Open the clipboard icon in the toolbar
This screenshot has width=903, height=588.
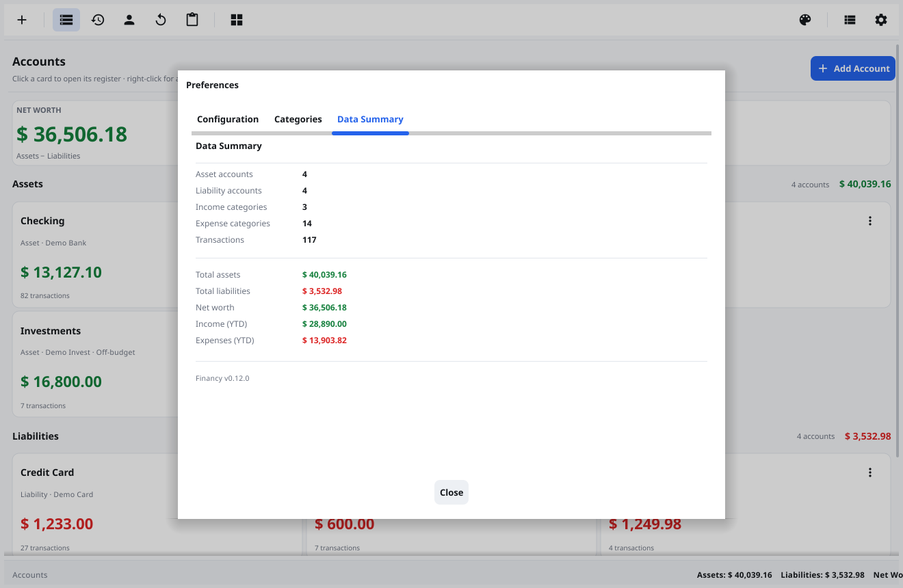[x=192, y=20]
